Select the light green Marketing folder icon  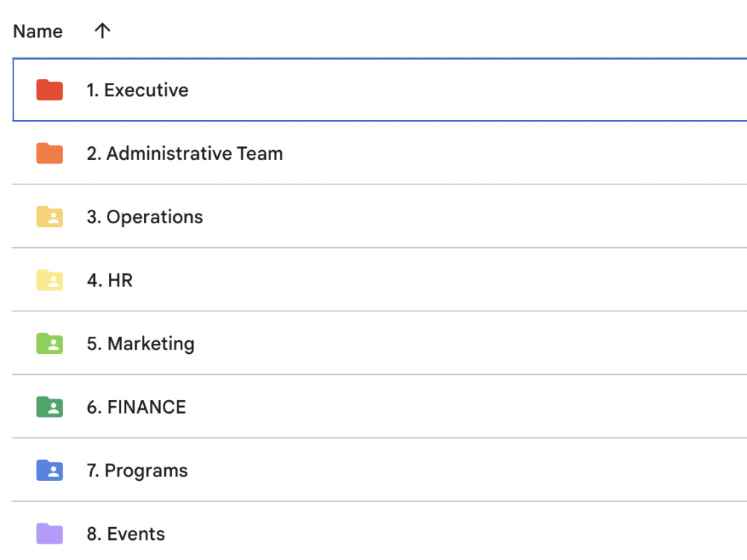[x=49, y=343]
